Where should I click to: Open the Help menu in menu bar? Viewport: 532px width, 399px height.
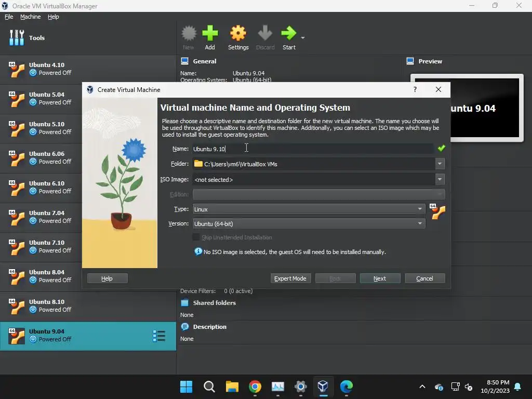pyautogui.click(x=54, y=17)
